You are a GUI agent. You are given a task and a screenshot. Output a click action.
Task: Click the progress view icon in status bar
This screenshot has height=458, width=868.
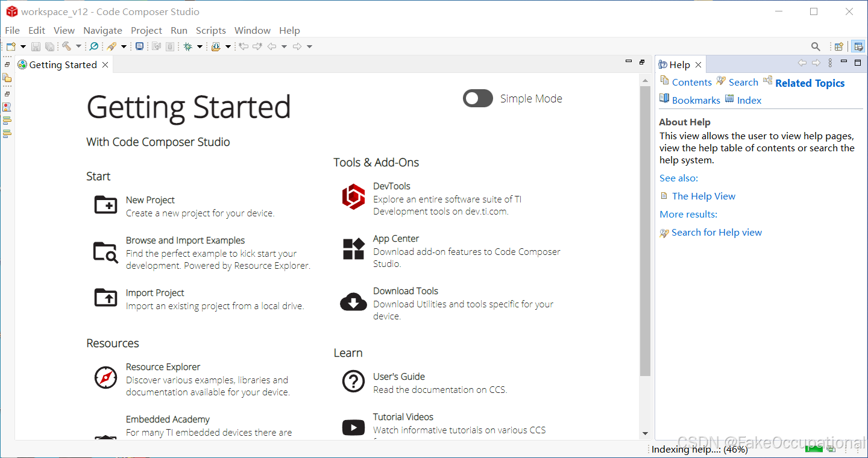click(831, 448)
